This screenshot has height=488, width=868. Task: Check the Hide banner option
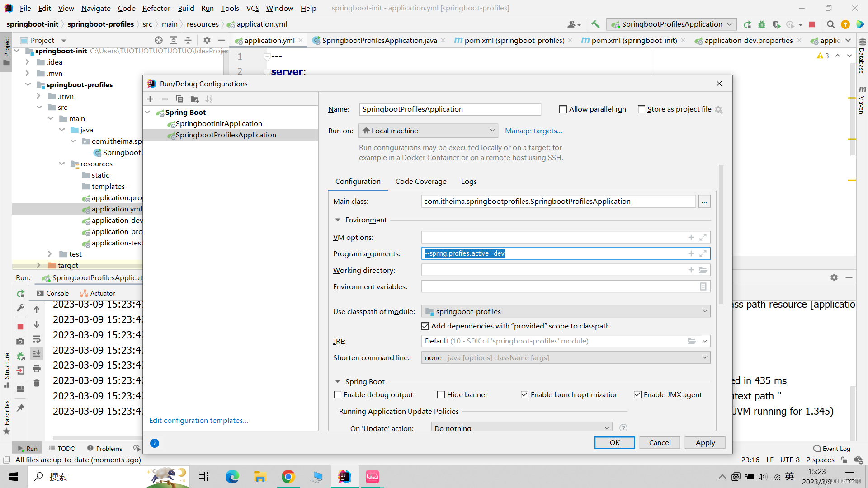click(x=441, y=394)
